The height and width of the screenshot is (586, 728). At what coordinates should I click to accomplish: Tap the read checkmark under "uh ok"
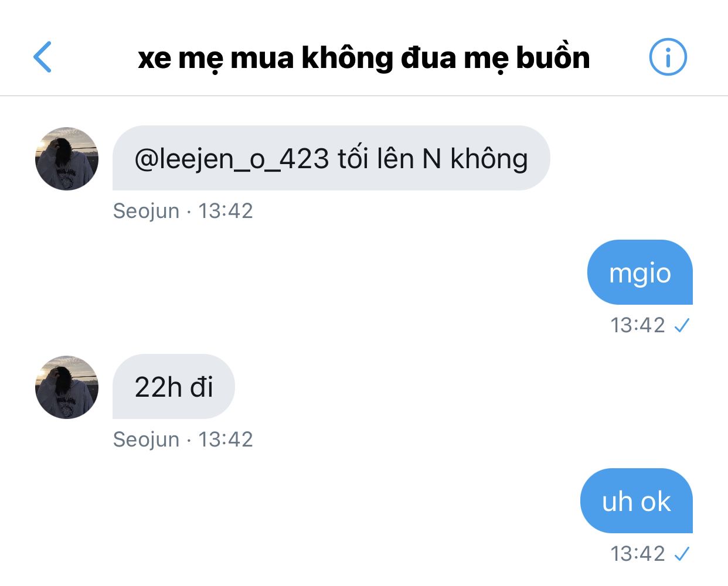[x=682, y=554]
